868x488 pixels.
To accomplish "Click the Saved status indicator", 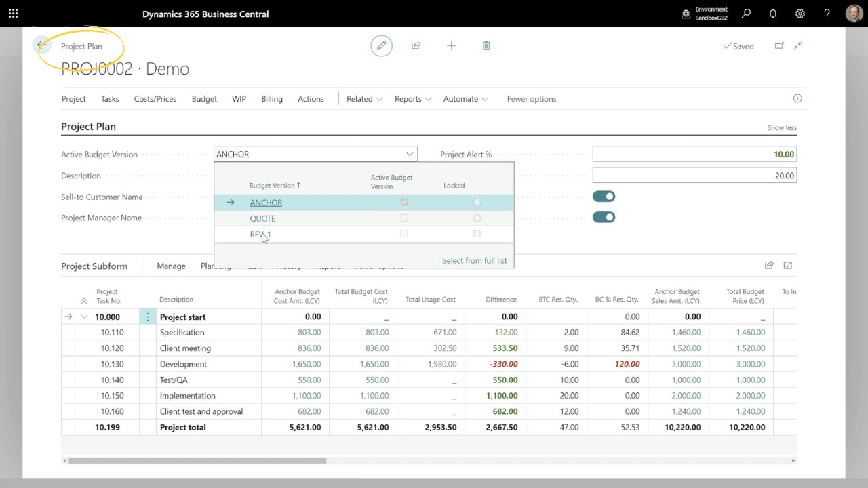I will [x=738, y=46].
